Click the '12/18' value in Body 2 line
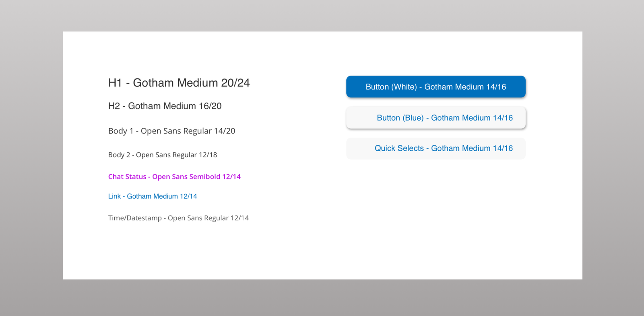 point(208,155)
